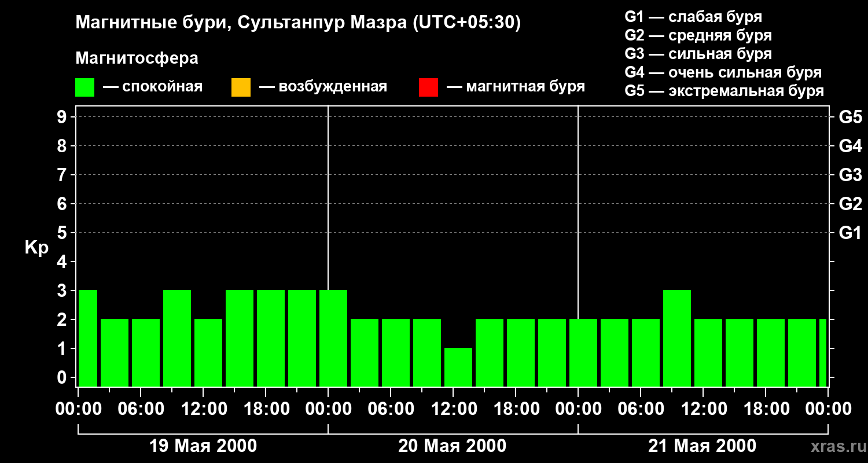This screenshot has width=868, height=463.
Task: Select the lowest Kp 1 bar on 20 May
Action: 458,367
